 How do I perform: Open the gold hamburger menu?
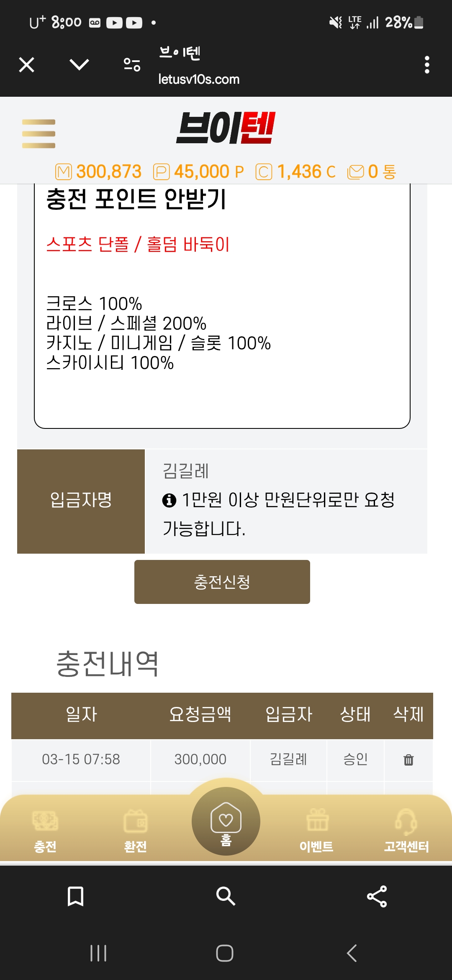[39, 134]
